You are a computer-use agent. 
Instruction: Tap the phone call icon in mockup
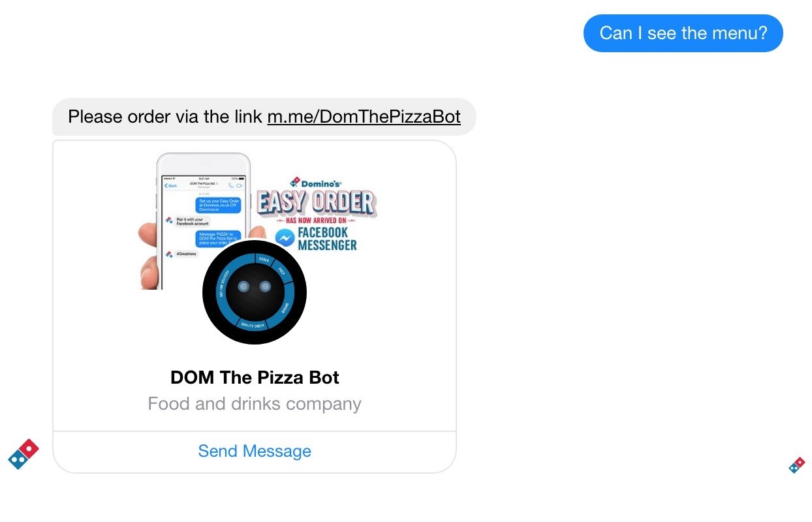click(231, 186)
